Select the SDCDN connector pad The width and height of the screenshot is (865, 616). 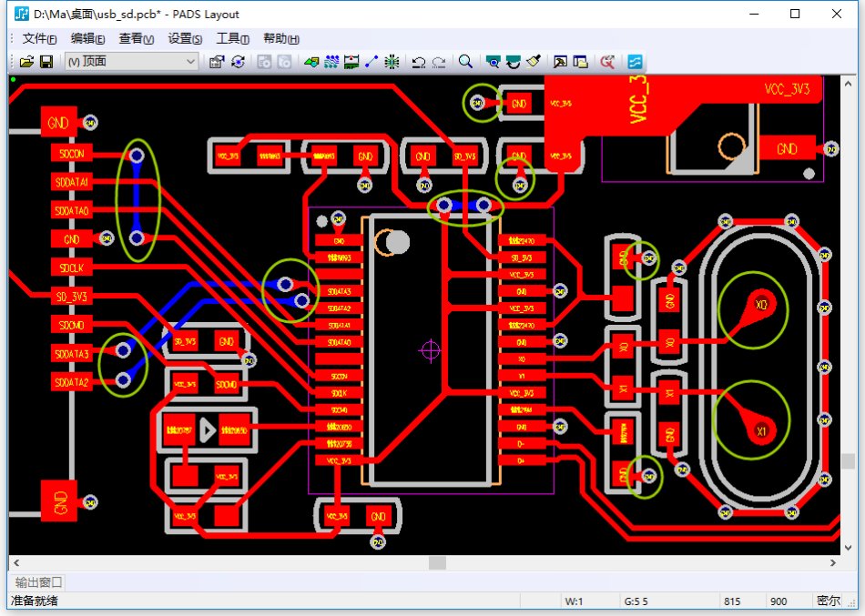(72, 153)
